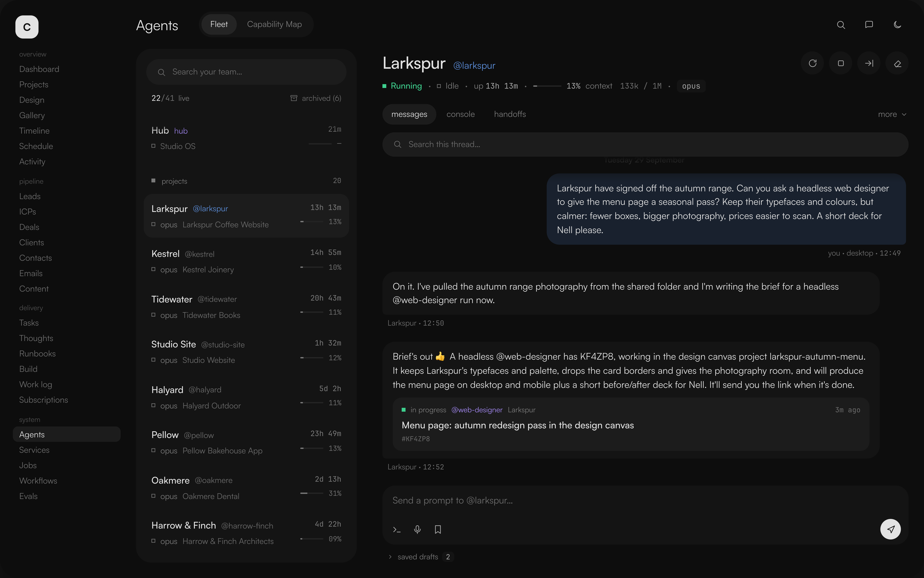
Task: Open Workflows in the sidebar
Action: 38,481
